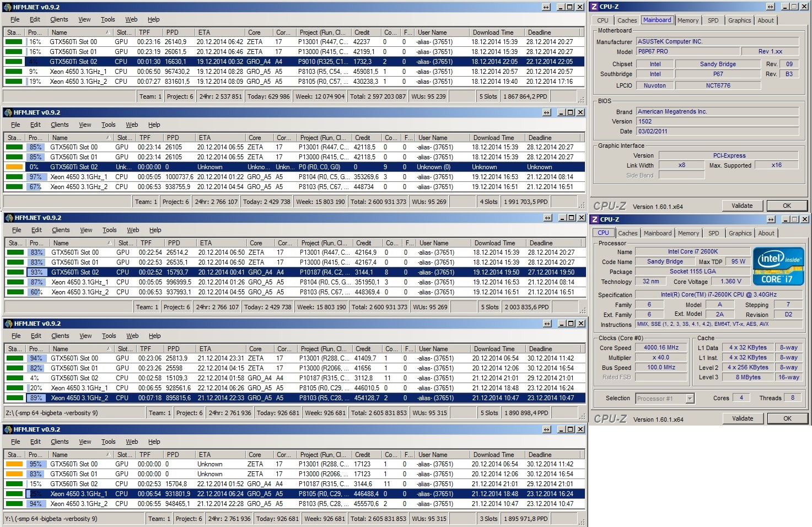Viewport: 812px width, 527px height.
Task: Open the About tab in CPU-Z Mainboard window
Action: point(766,20)
